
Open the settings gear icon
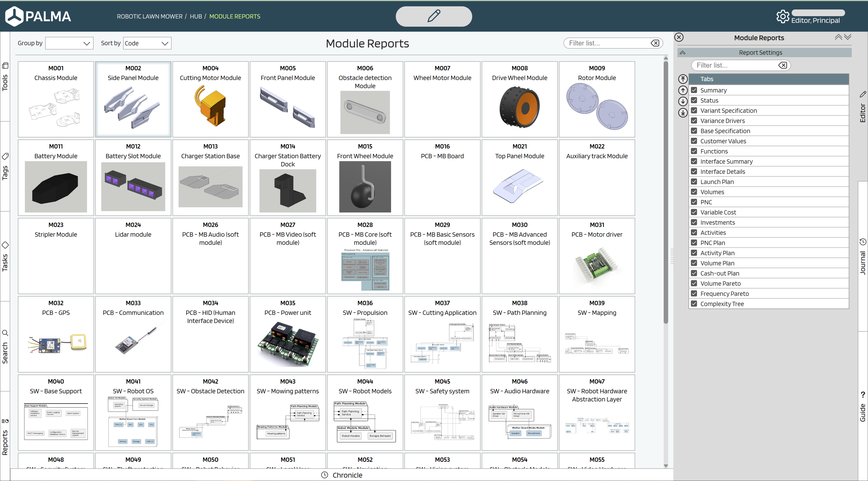(782, 16)
